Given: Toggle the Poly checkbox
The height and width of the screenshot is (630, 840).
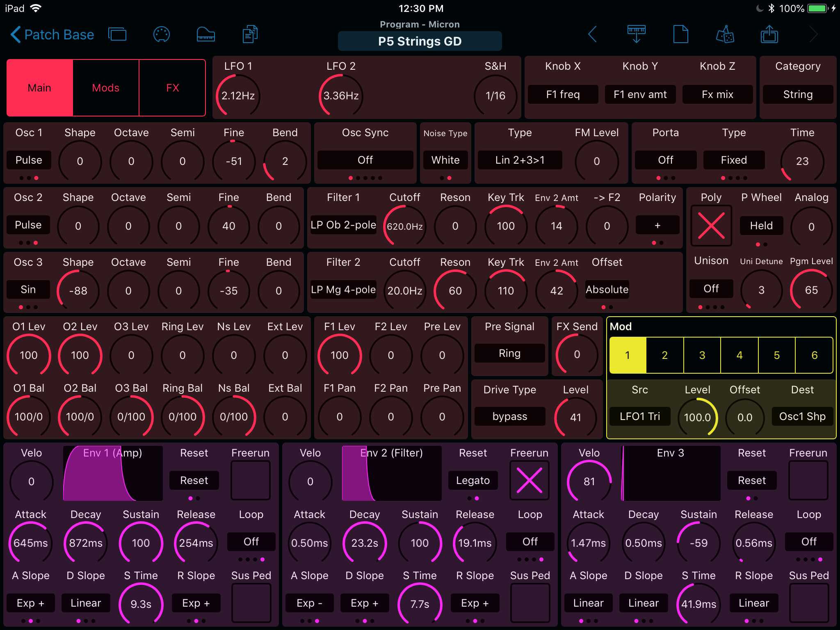Looking at the screenshot, I should coord(711,226).
